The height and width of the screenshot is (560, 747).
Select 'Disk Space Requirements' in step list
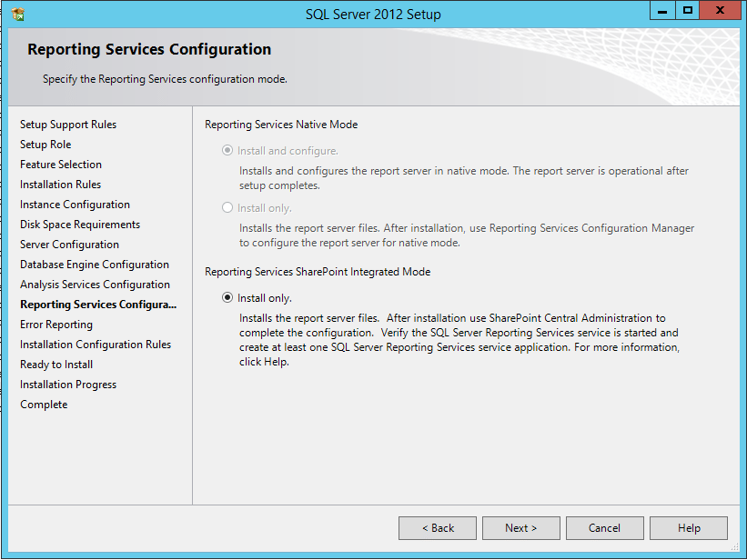pyautogui.click(x=80, y=225)
